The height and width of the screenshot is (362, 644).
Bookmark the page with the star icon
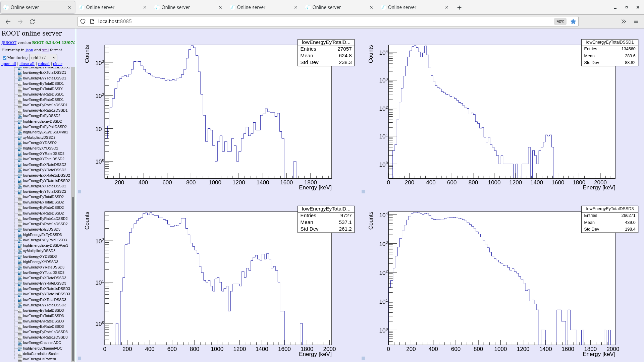(x=573, y=21)
